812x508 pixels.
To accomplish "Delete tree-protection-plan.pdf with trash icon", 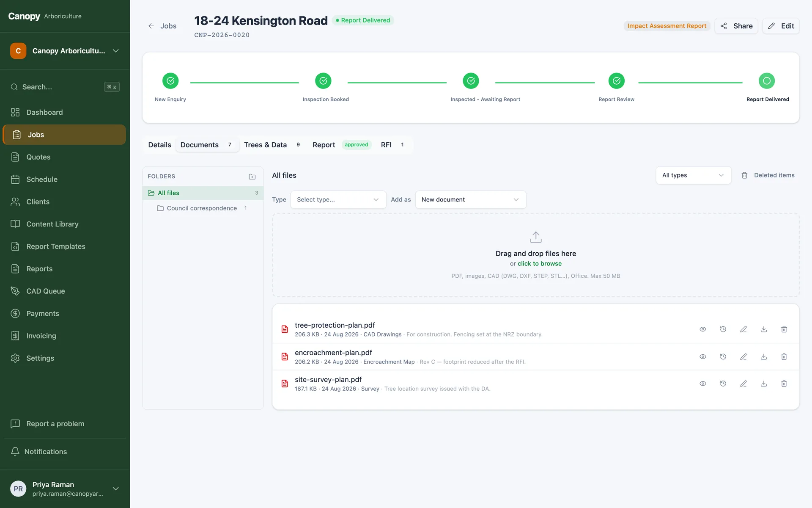I will pos(784,329).
